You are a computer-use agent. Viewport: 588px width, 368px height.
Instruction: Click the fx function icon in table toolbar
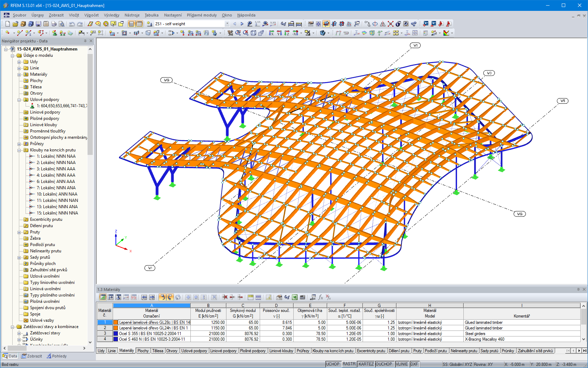[321, 297]
